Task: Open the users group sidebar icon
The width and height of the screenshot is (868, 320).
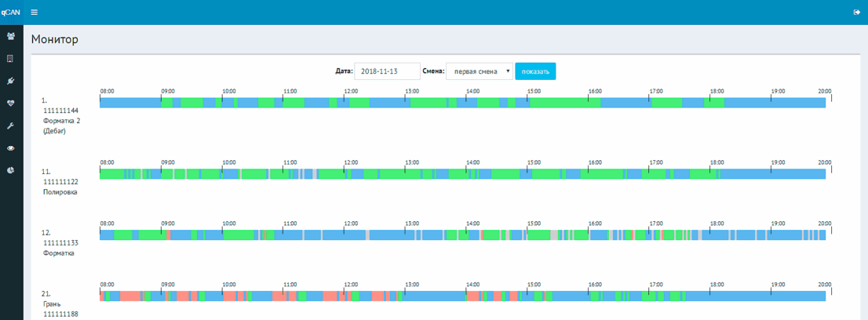Action: point(10,36)
